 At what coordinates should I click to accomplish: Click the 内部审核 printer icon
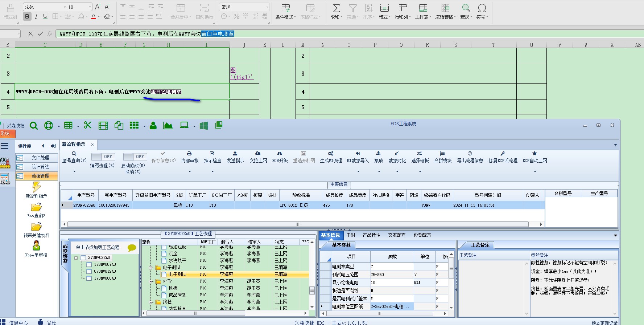click(x=189, y=154)
